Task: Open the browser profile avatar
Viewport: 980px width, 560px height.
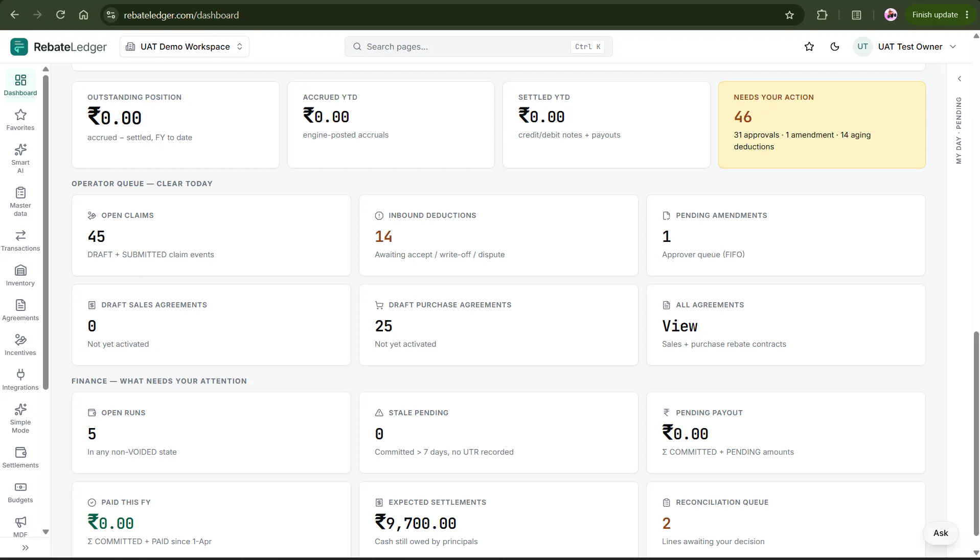Action: pos(891,15)
